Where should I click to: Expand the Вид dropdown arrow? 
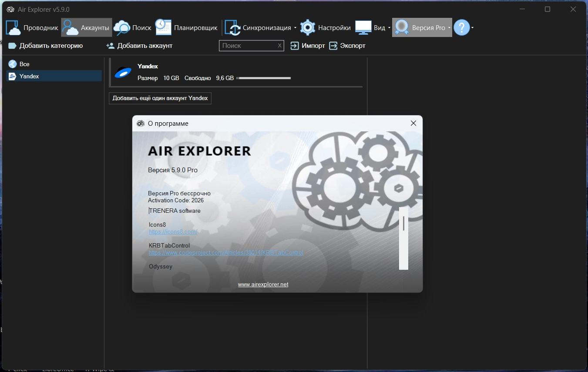point(390,28)
